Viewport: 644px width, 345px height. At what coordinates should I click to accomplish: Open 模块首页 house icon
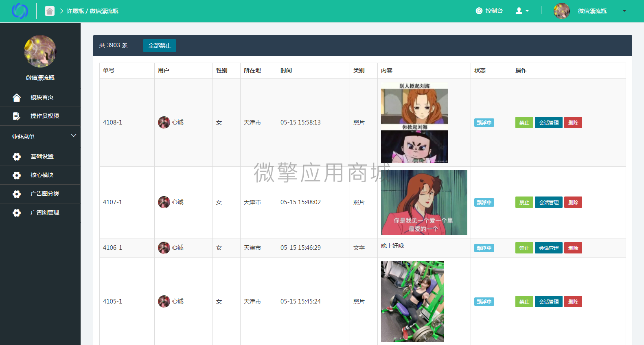tap(17, 97)
